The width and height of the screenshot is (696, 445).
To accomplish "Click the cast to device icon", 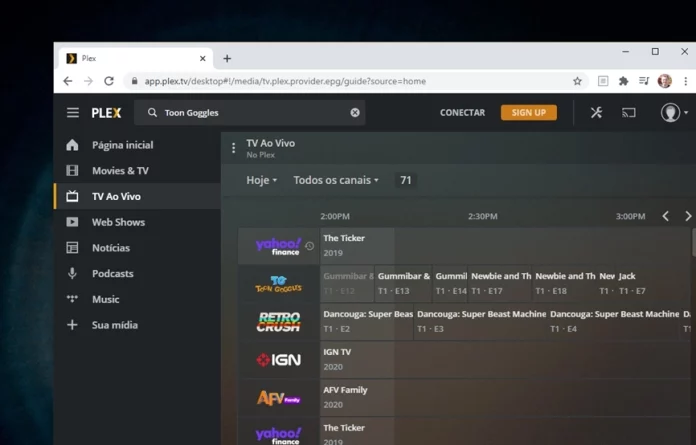I will pos(629,113).
